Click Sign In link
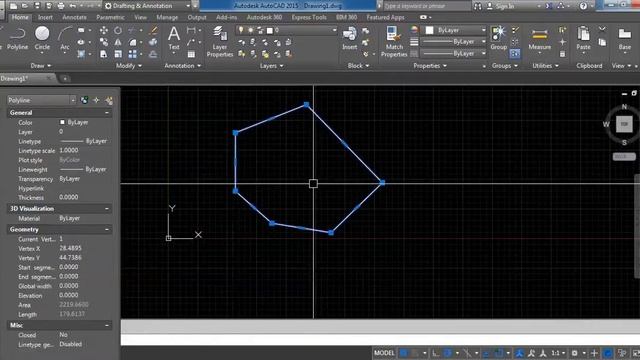This screenshot has height=360, width=640. click(505, 6)
